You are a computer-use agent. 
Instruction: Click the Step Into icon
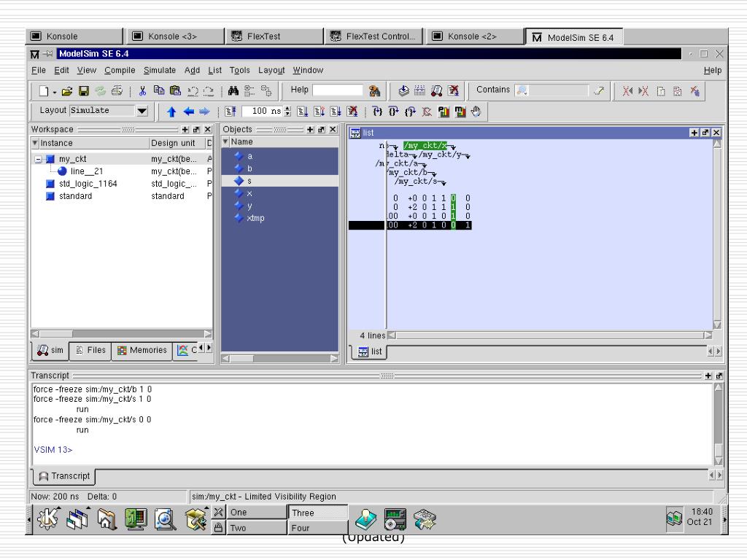377,112
